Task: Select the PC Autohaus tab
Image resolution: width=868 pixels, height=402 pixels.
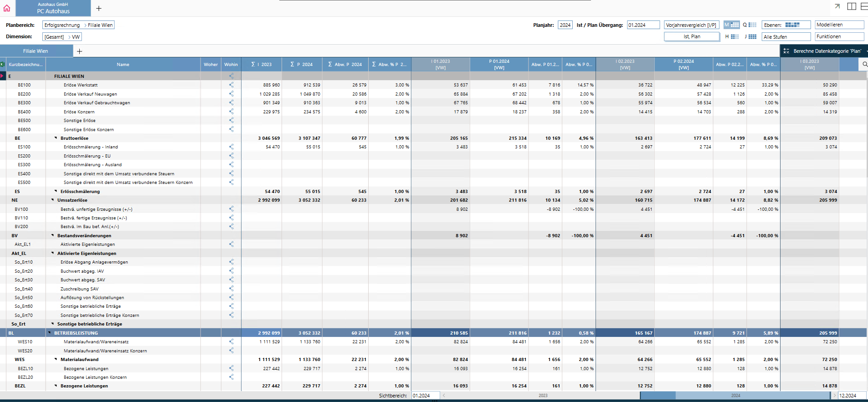Action: (53, 8)
